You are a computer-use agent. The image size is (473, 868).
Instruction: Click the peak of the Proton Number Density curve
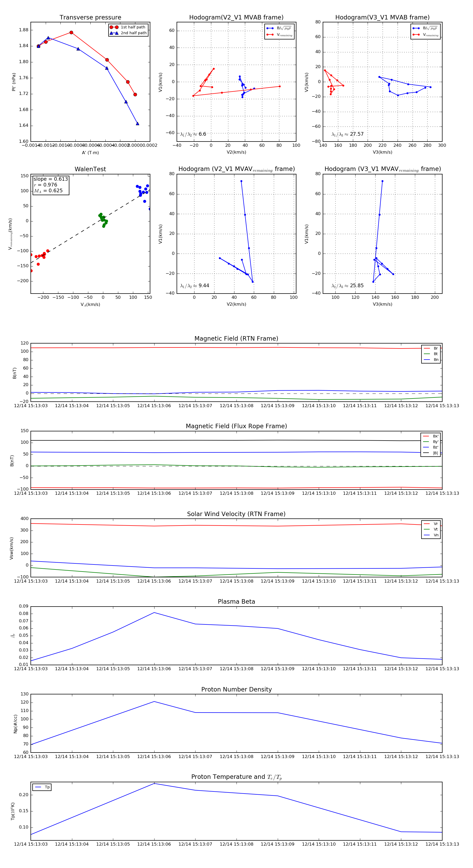click(154, 702)
